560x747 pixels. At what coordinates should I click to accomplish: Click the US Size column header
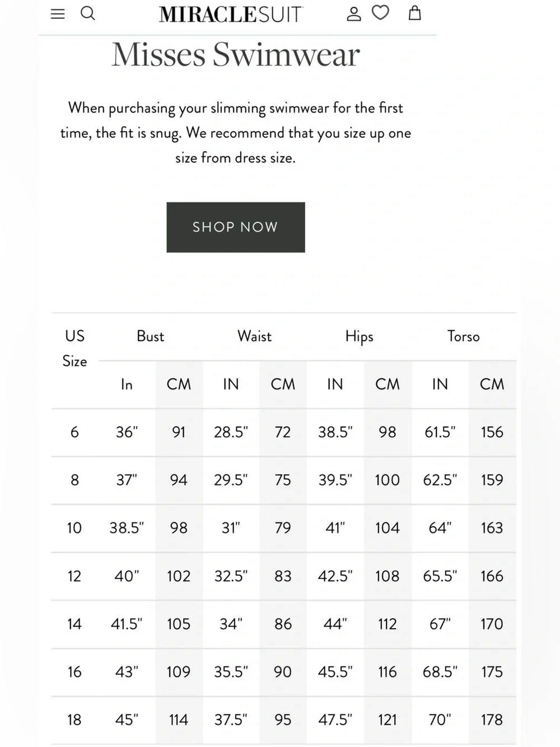74,348
